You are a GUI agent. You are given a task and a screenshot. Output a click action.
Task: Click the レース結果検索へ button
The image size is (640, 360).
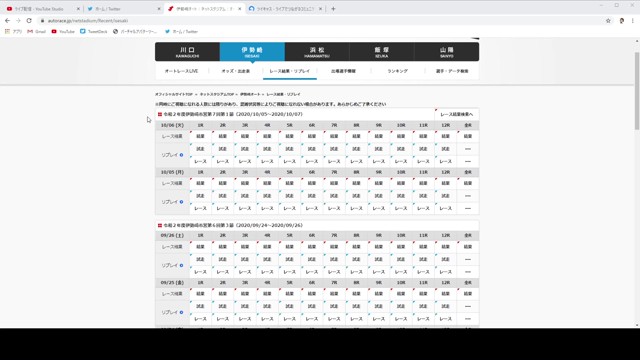[x=456, y=114]
